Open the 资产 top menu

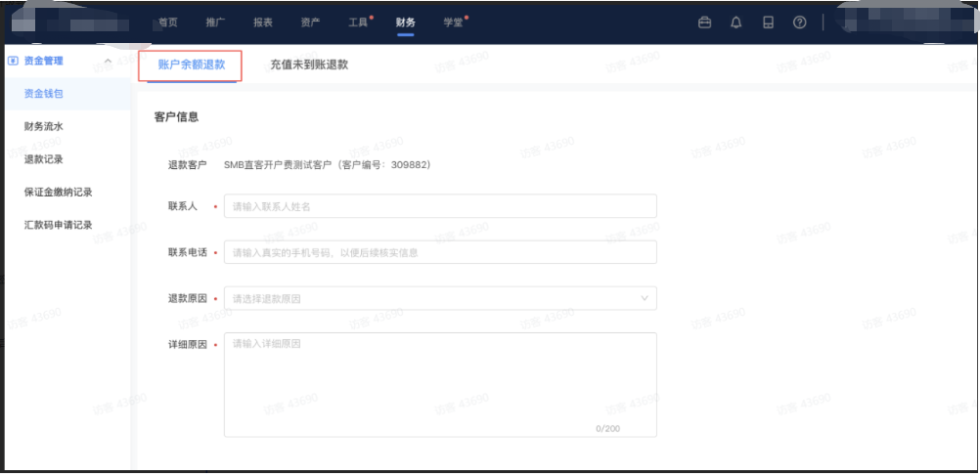coord(310,22)
